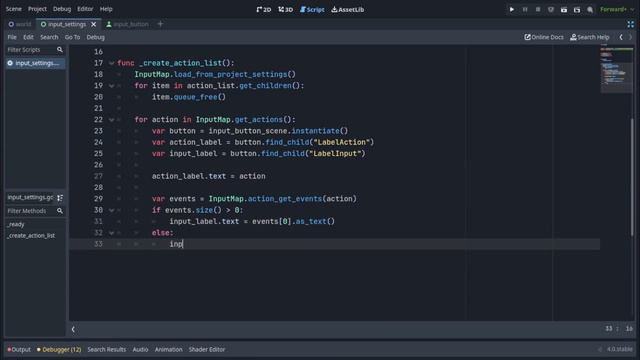
Task: Open the script editor Search menu
Action: (49, 37)
